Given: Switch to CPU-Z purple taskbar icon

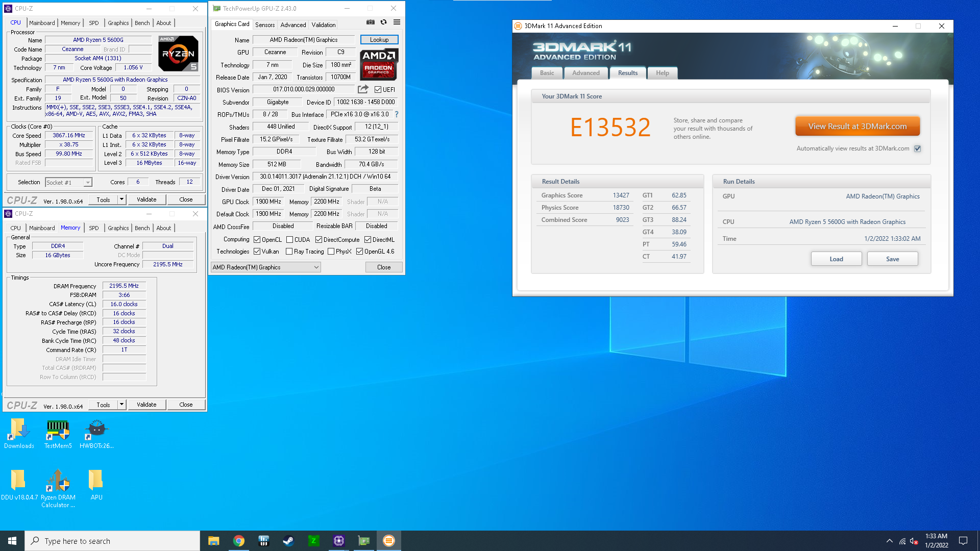Looking at the screenshot, I should tap(338, 541).
